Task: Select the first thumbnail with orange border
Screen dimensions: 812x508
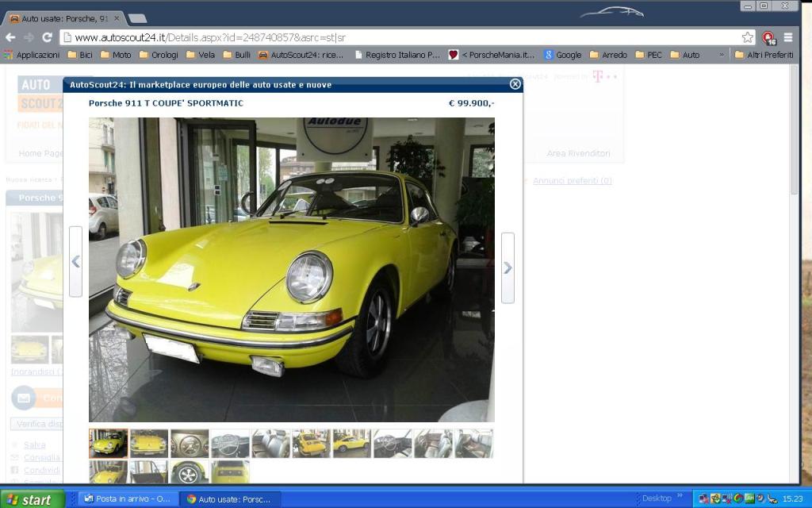Action: coord(108,443)
